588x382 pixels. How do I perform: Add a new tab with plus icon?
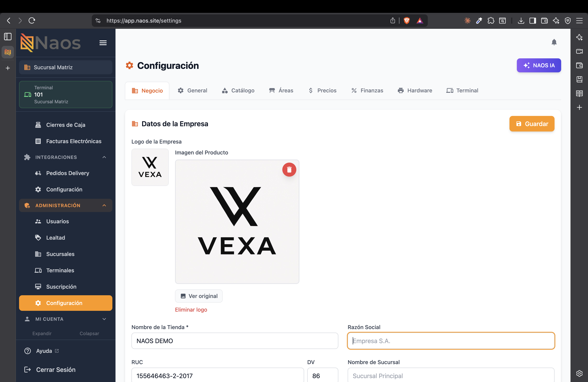pyautogui.click(x=8, y=68)
